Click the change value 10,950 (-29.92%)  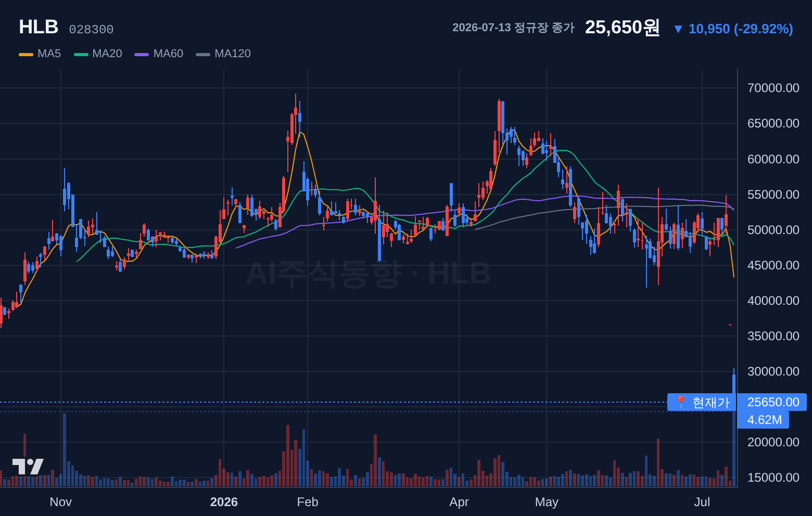741,29
